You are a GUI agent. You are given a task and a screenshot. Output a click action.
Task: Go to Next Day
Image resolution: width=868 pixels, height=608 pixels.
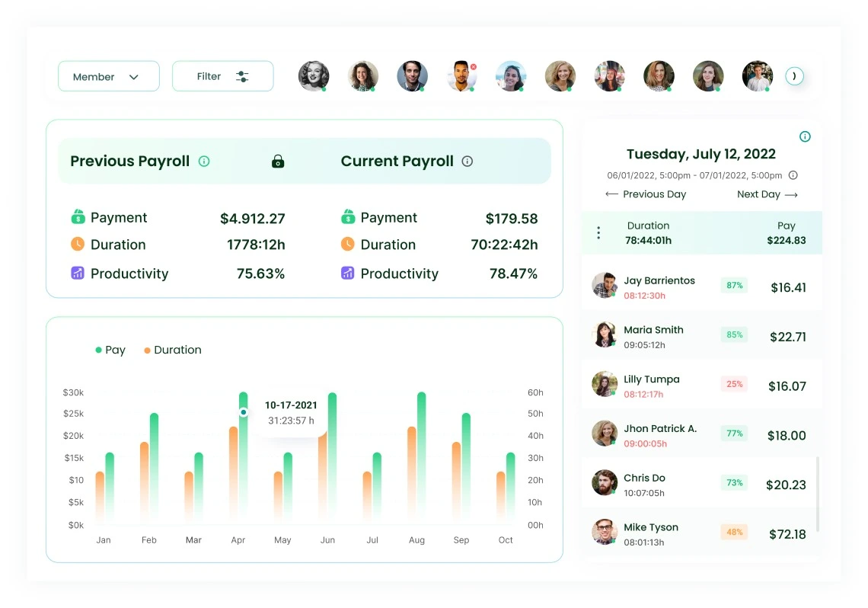(767, 194)
